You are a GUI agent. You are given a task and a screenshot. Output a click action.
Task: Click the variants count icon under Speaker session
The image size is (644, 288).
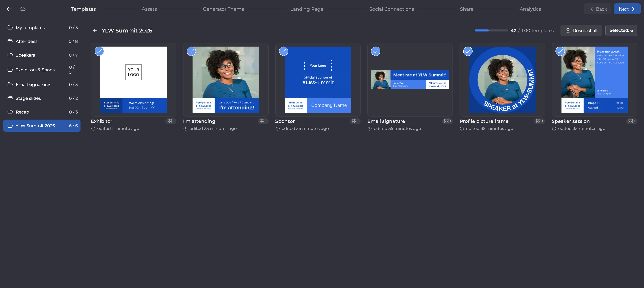point(632,121)
